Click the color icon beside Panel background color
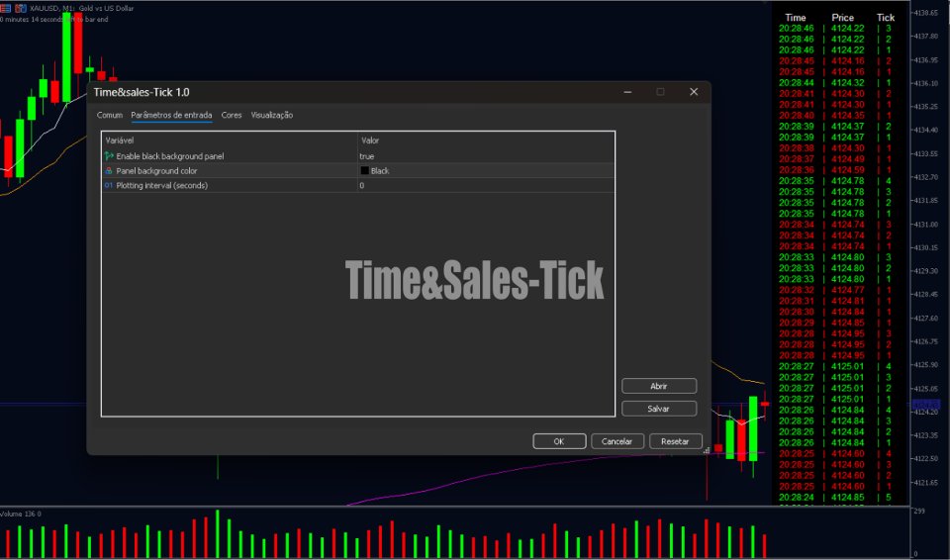The image size is (950, 560). tap(109, 171)
